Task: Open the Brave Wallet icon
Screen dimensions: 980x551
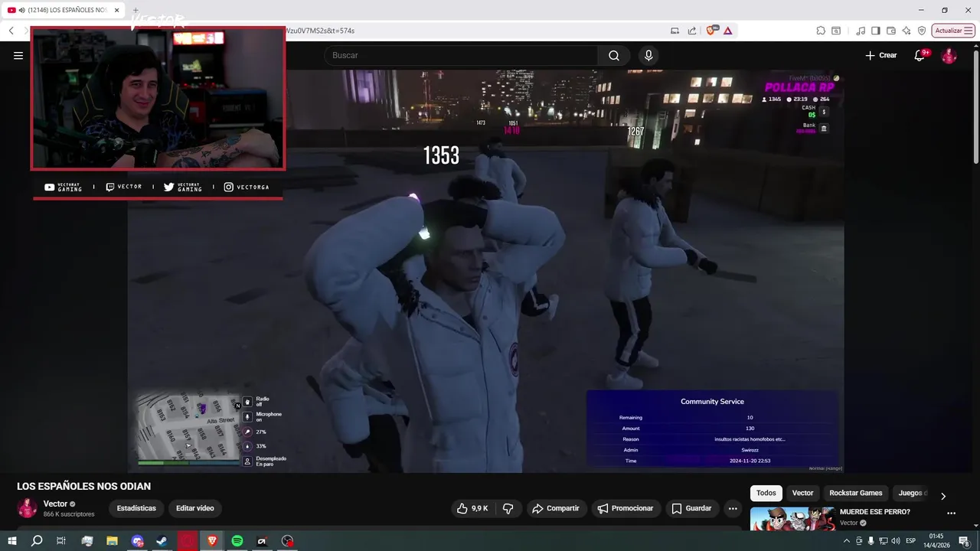Action: click(x=890, y=31)
